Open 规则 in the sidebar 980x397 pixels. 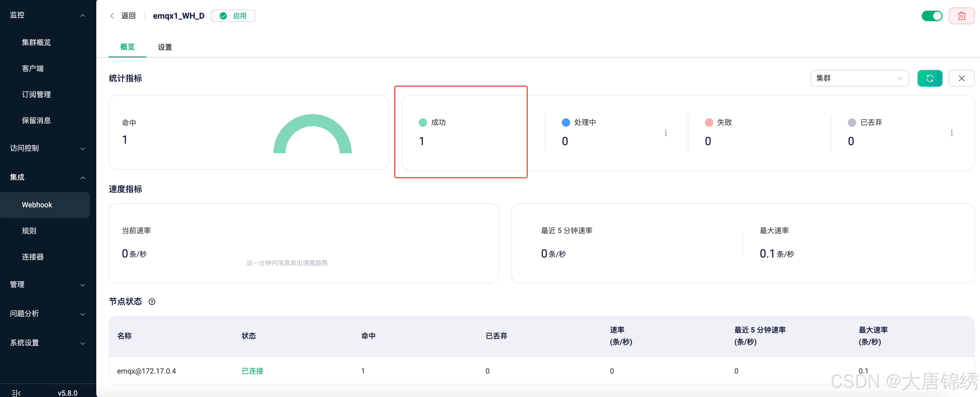click(x=29, y=231)
